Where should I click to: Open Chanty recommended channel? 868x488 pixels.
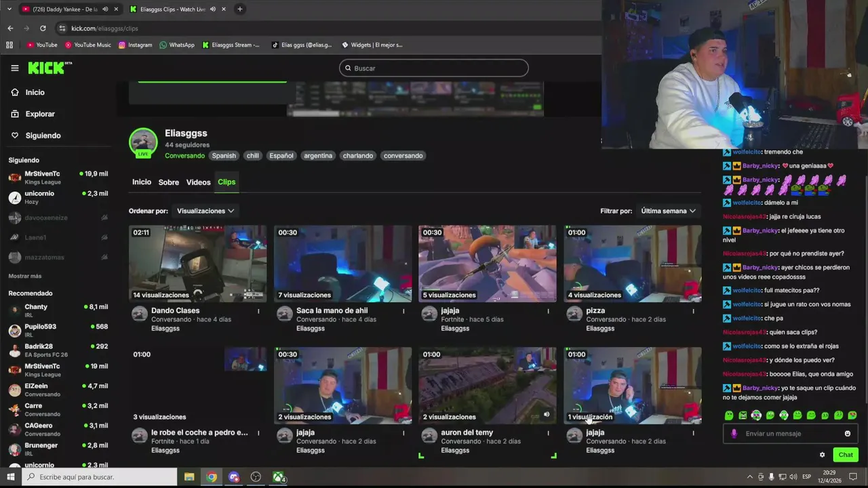[x=58, y=310]
